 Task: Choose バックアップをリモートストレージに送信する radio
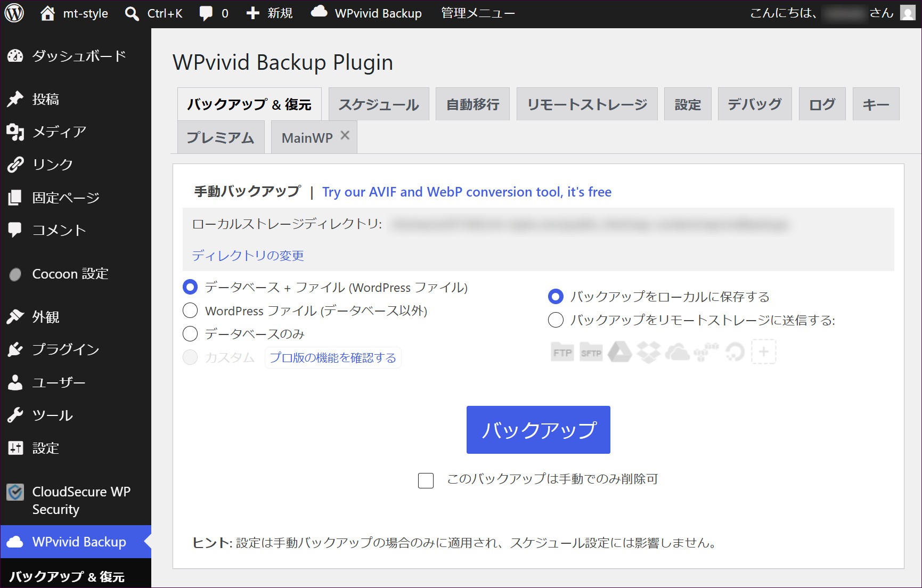pyautogui.click(x=556, y=320)
